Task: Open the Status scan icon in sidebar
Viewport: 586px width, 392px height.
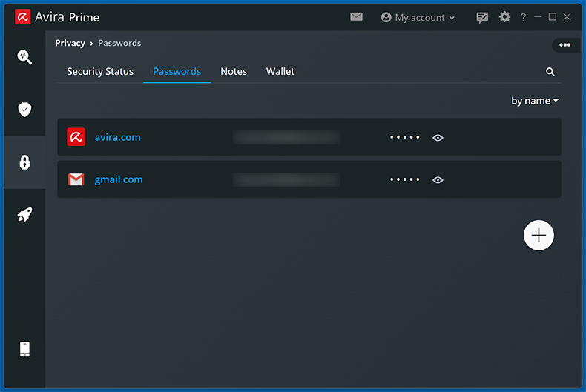Action: pos(24,57)
